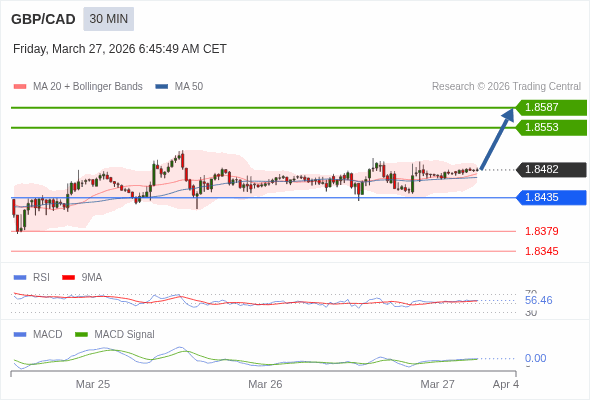Select the date and time line
The height and width of the screenshot is (400, 590).
[x=120, y=49]
